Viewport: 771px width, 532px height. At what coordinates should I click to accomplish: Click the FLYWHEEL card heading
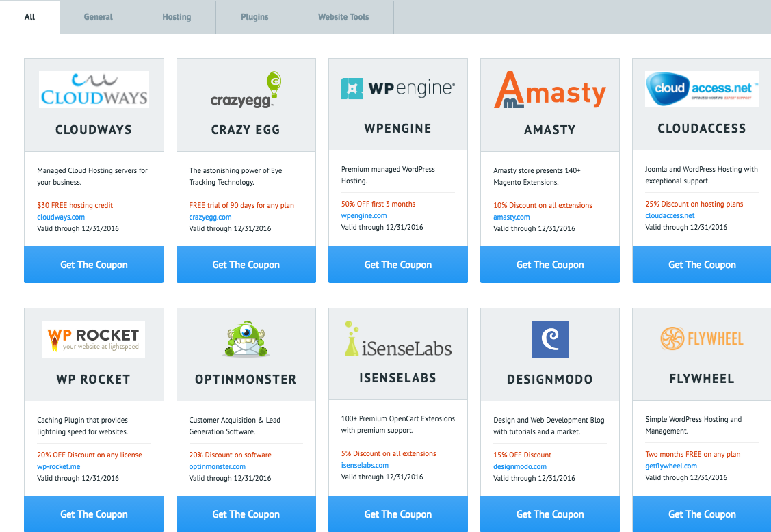click(702, 379)
